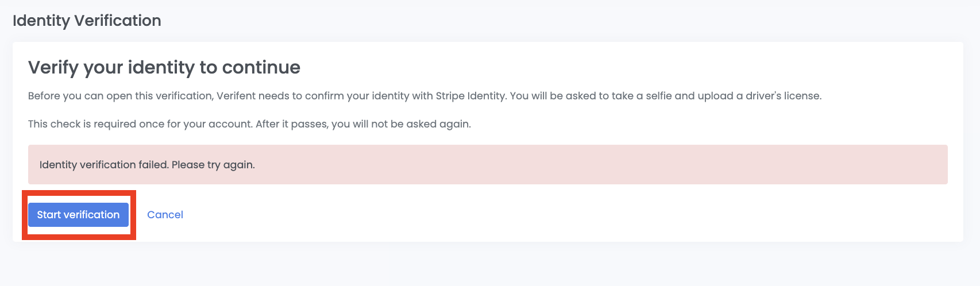This screenshot has width=980, height=286.
Task: Click the Start verification button
Action: (78, 215)
